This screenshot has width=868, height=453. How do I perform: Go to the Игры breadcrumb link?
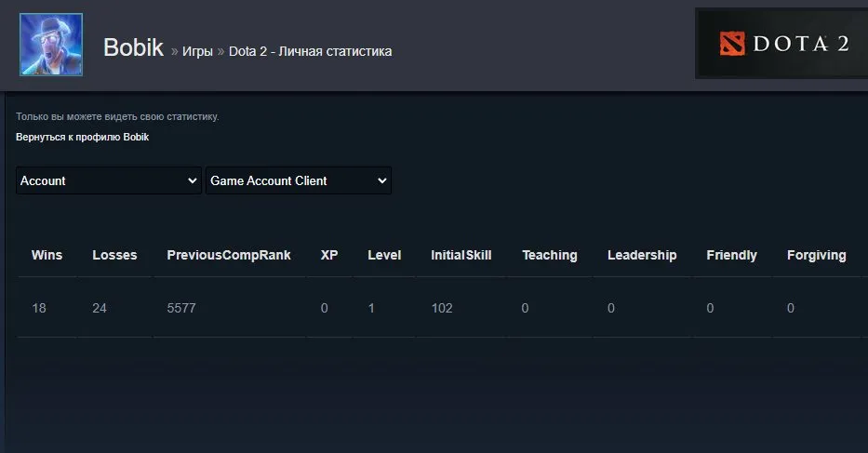pyautogui.click(x=197, y=51)
